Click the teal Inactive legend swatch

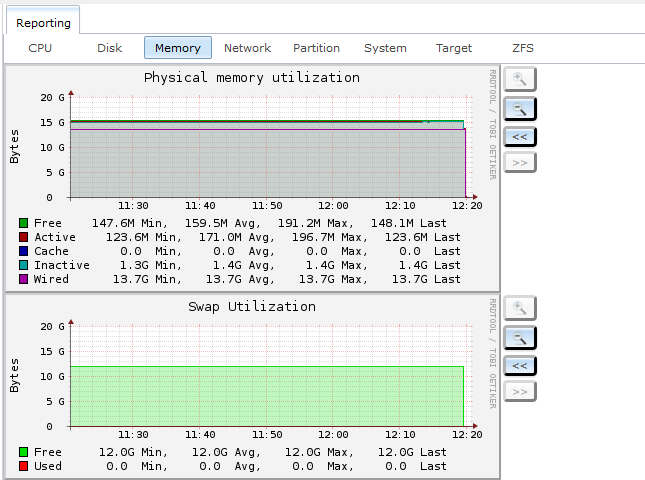point(23,265)
